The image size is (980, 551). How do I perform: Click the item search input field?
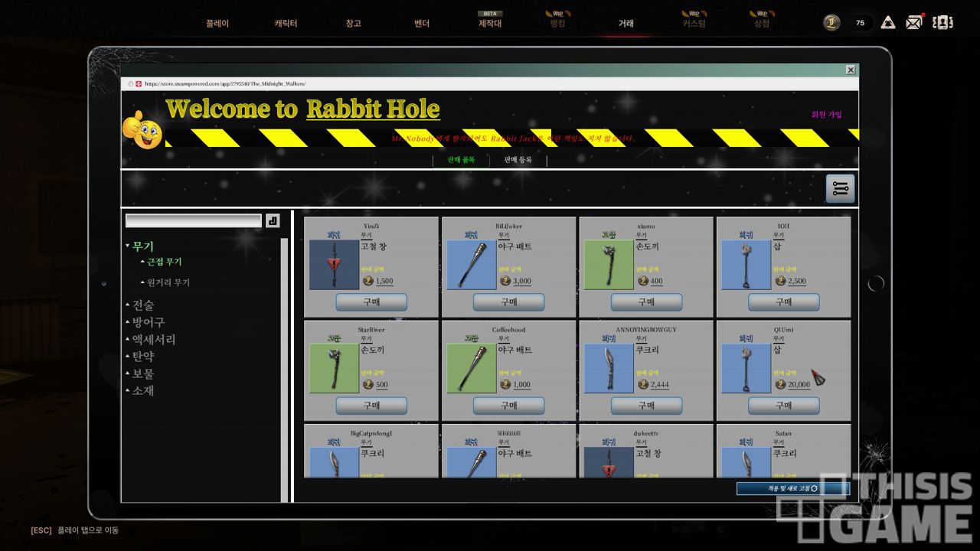194,220
